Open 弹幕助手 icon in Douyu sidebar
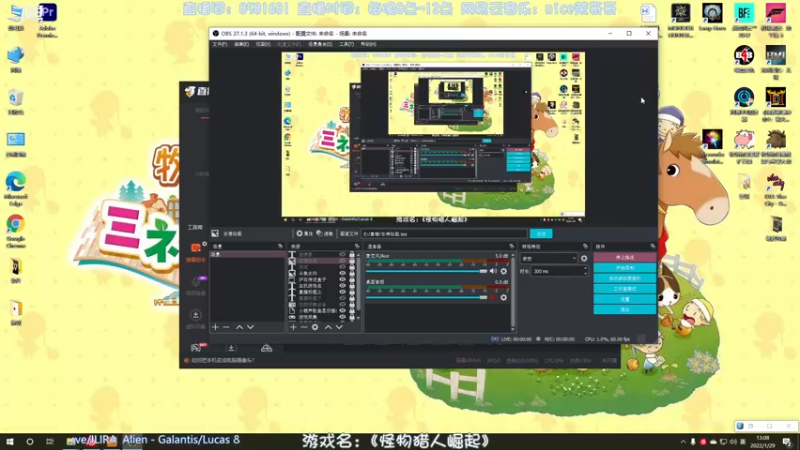The width and height of the screenshot is (800, 450). tap(196, 248)
